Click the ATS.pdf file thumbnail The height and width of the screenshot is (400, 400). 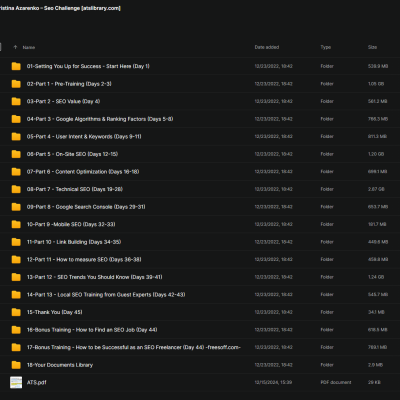pos(16,382)
